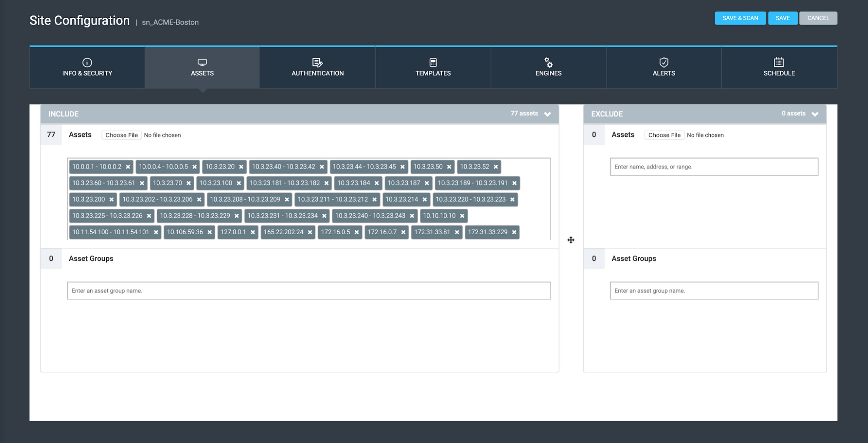Focus the Include asset group name field

coord(309,291)
